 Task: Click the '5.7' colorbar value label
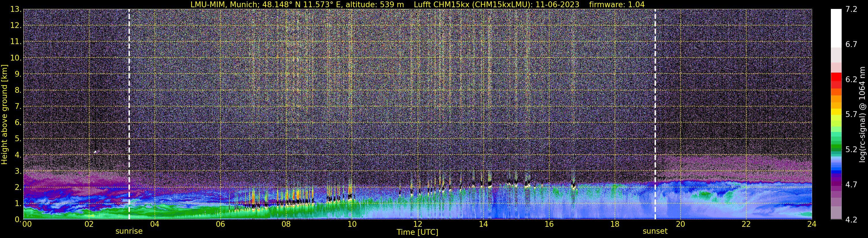tap(851, 114)
